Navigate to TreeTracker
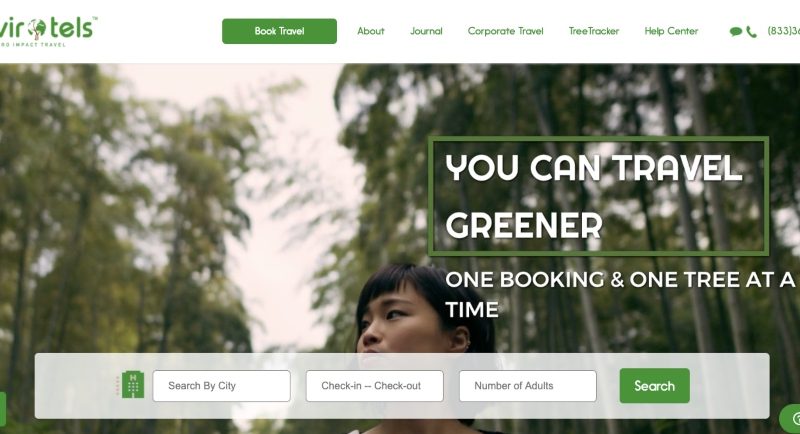The image size is (800, 434). 594,31
